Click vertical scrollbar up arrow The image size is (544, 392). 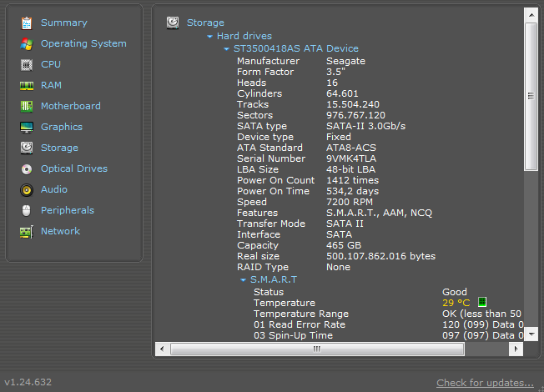531,15
